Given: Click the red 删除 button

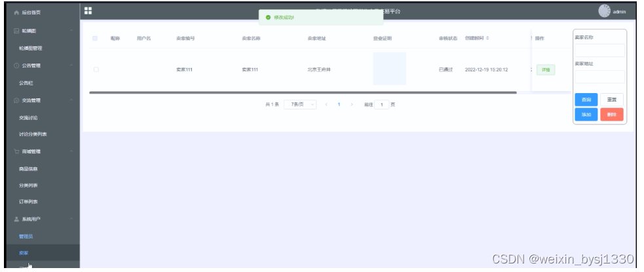Looking at the screenshot, I should (611, 114).
